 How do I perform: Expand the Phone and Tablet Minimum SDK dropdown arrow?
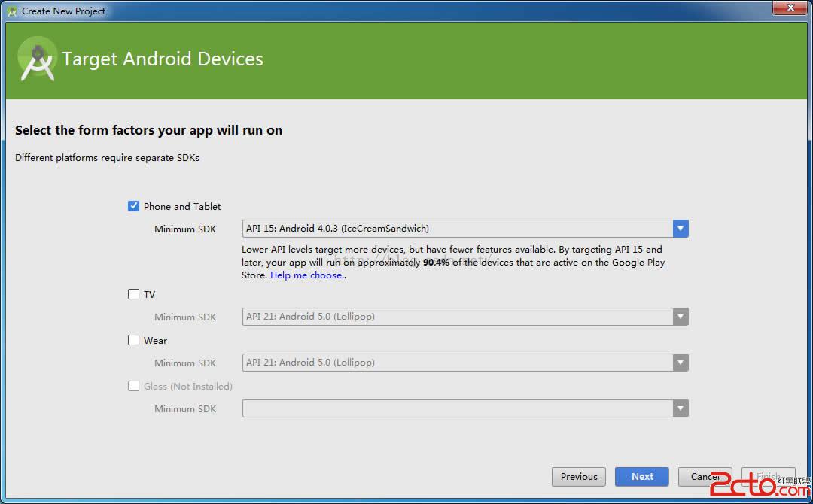[x=681, y=229]
